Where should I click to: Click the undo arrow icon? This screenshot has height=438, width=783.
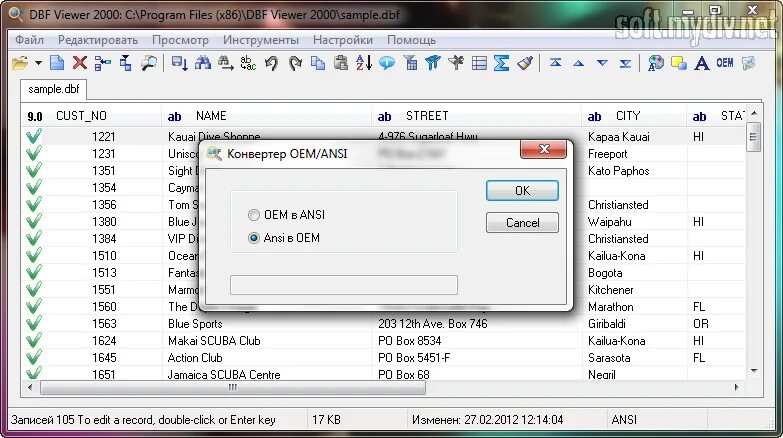tap(271, 63)
